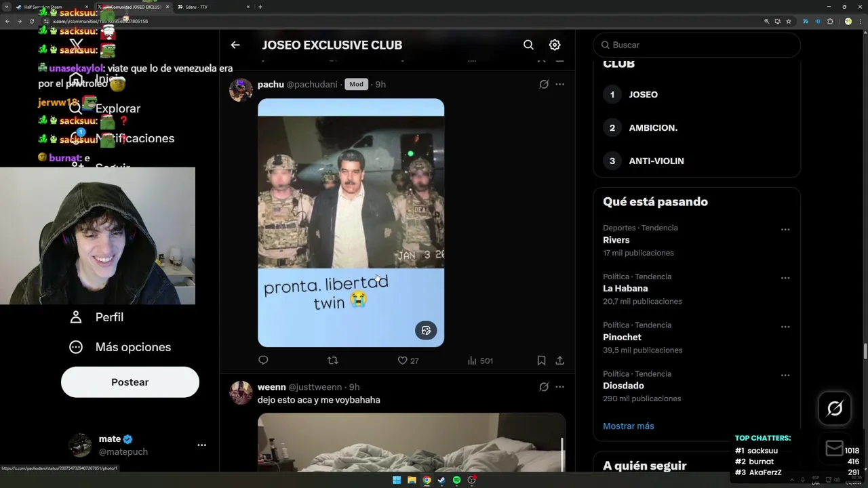Image resolution: width=868 pixels, height=488 pixels.
Task: Open a new Chrome tab
Action: [260, 7]
